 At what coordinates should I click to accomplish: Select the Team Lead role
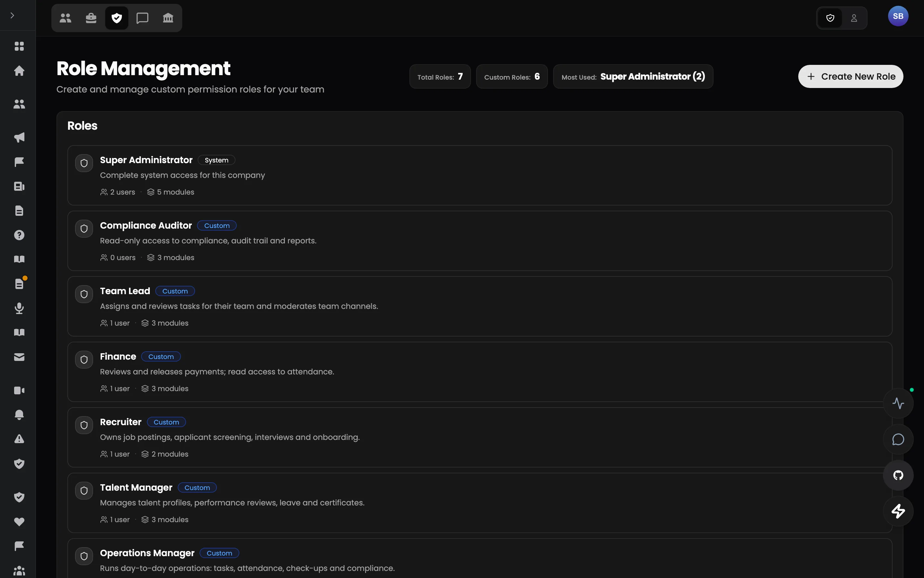click(480, 306)
